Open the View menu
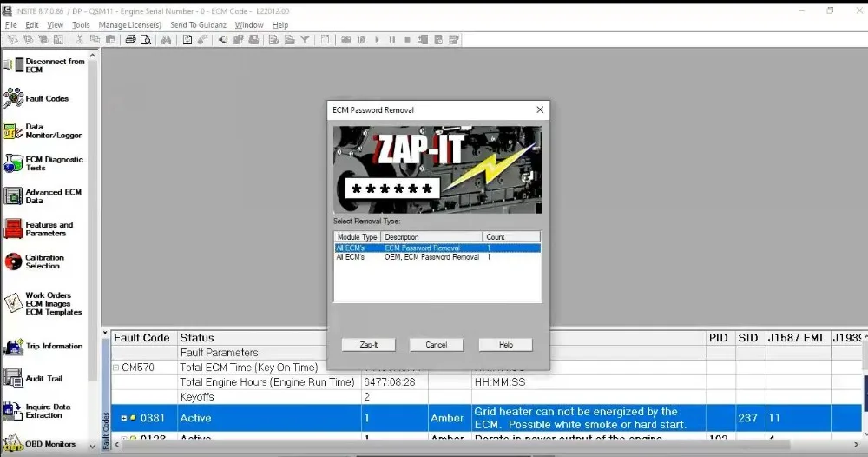This screenshot has width=868, height=457. (55, 25)
